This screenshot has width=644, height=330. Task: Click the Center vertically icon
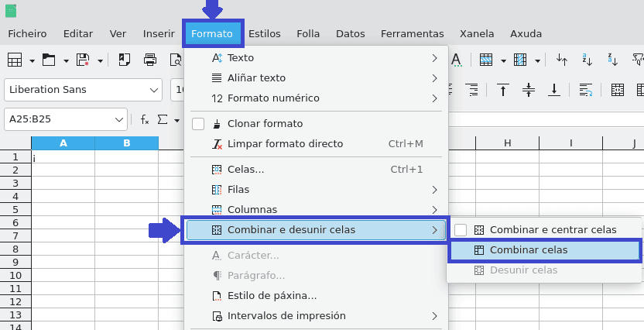pyautogui.click(x=529, y=90)
